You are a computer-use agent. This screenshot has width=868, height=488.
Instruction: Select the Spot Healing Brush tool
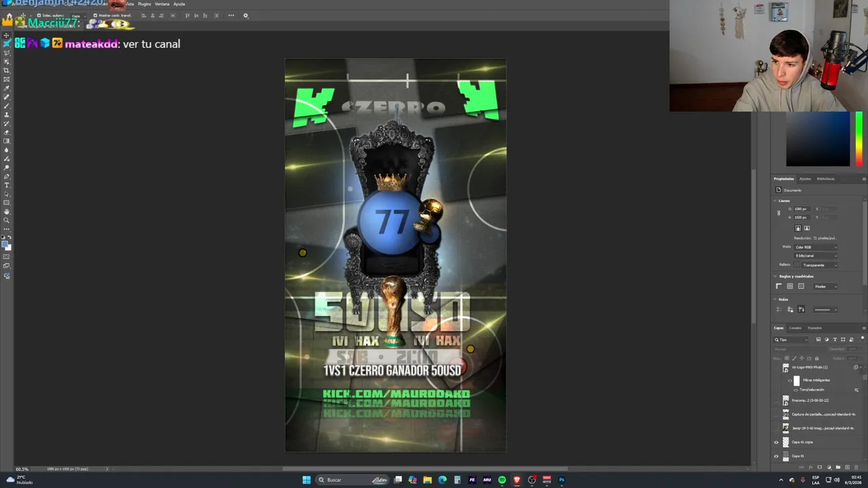[x=7, y=97]
